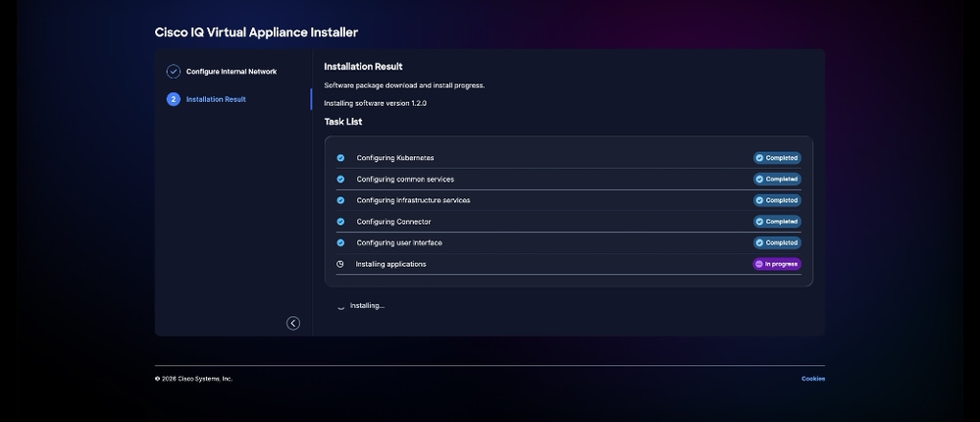This screenshot has width=980, height=422.
Task: Click the Task List heading
Action: [x=343, y=122]
